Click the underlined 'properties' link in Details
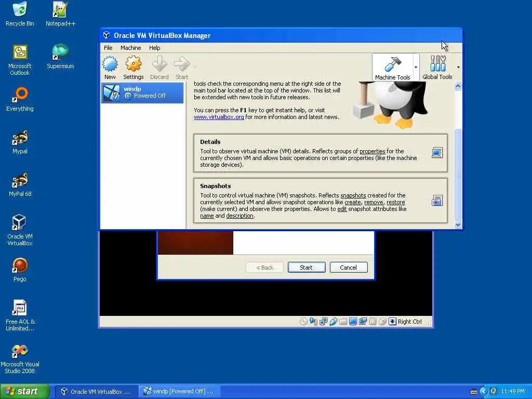This screenshot has height=399, width=532. pyautogui.click(x=372, y=151)
